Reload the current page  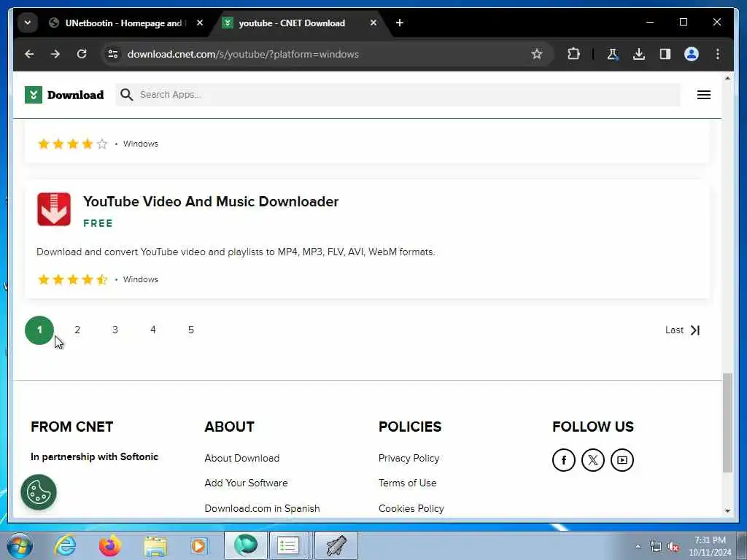[x=82, y=54]
